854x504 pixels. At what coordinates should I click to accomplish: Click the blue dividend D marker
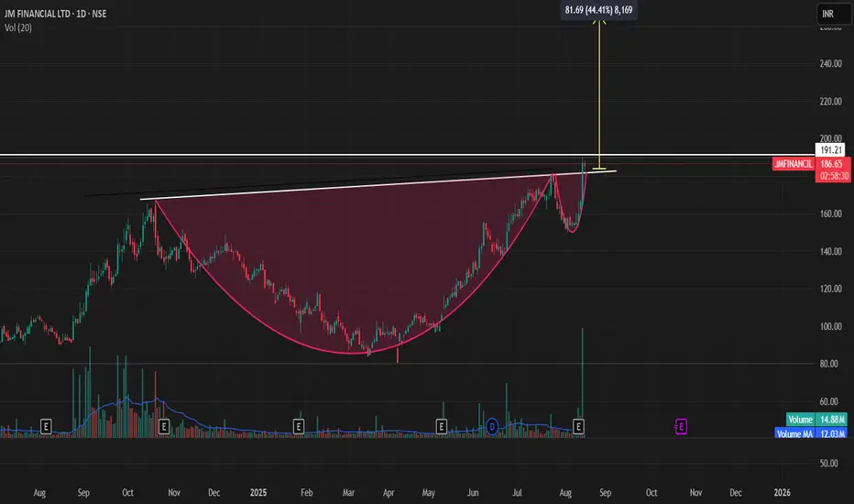tap(492, 427)
